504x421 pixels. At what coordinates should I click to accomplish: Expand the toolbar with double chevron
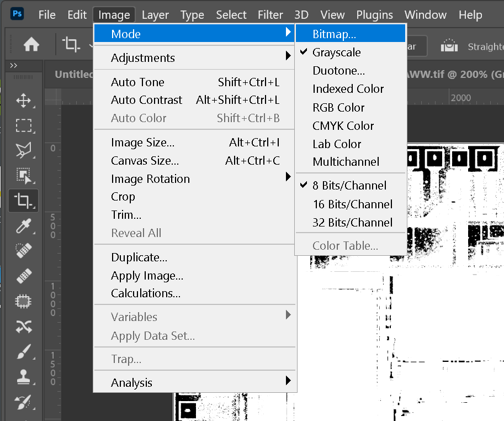click(13, 66)
